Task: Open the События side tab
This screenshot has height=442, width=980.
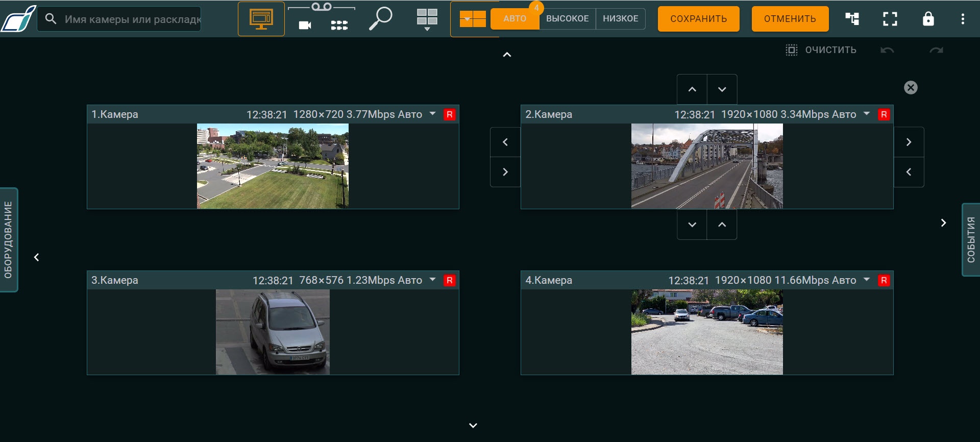Action: pyautogui.click(x=971, y=240)
